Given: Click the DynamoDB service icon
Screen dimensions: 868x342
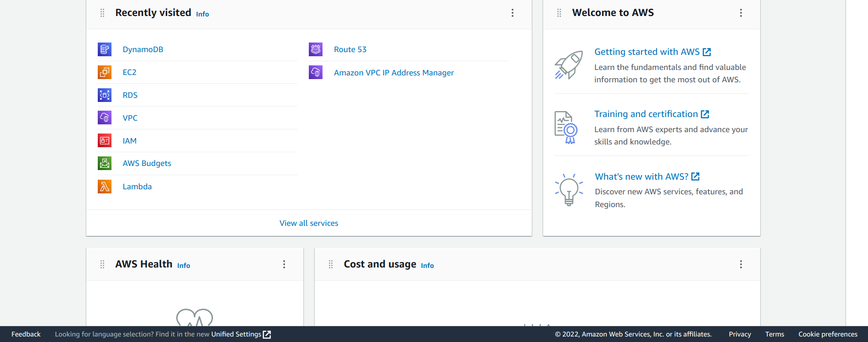Looking at the screenshot, I should (105, 49).
